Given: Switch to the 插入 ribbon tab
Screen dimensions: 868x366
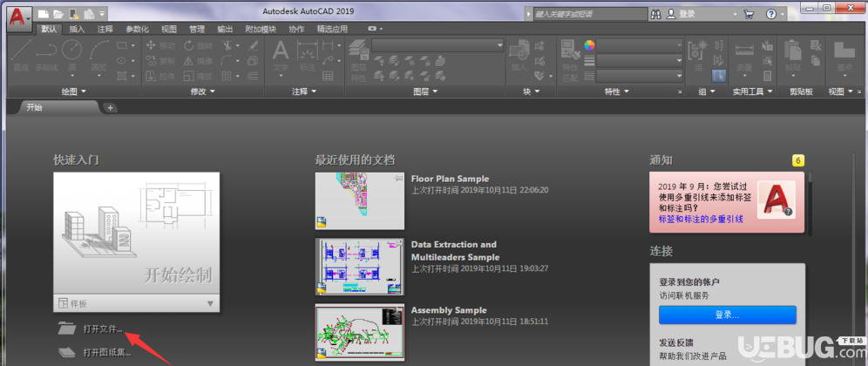Looking at the screenshot, I should point(77,29).
